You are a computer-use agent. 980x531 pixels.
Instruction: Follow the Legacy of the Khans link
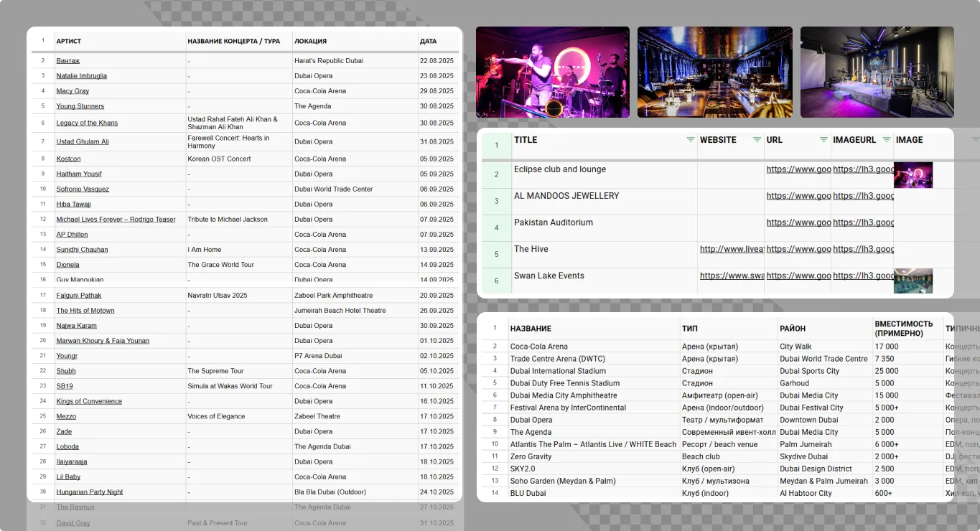point(87,123)
